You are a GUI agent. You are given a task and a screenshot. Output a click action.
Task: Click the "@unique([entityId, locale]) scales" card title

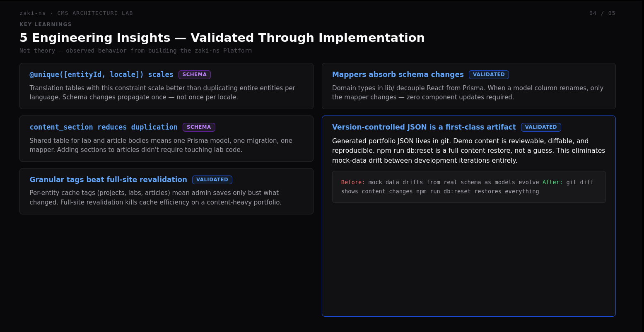pyautogui.click(x=101, y=75)
